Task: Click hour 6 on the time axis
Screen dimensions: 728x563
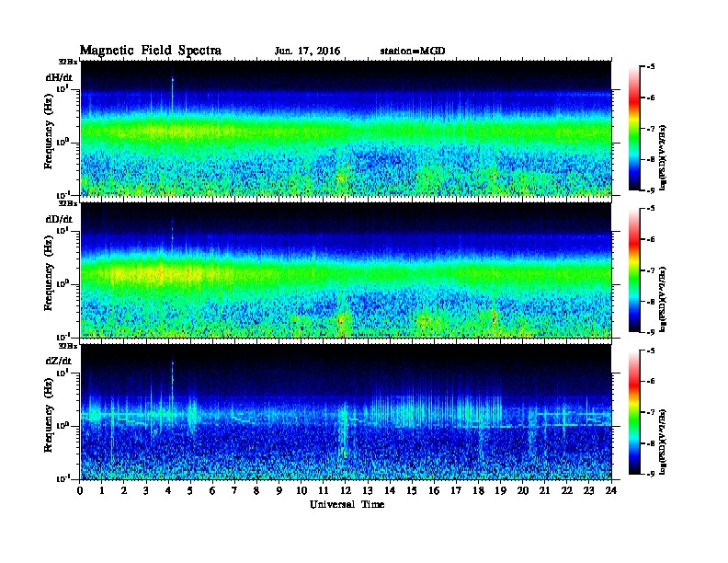Action: 212,491
